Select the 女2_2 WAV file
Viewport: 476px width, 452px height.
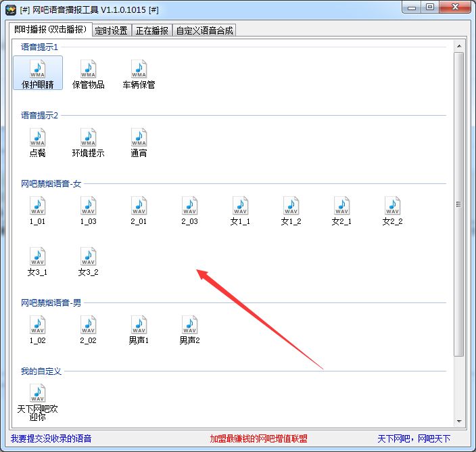[392, 210]
